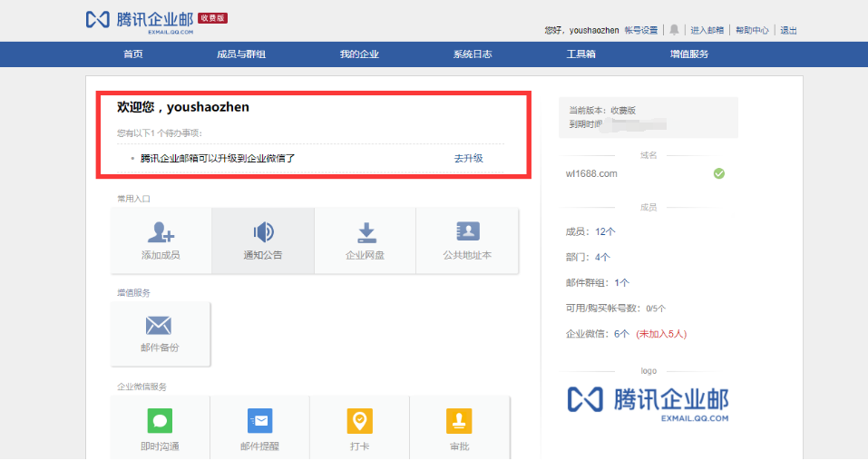The image size is (868, 461).
Task: Click username youshaozhen in top bar
Action: pyautogui.click(x=594, y=31)
